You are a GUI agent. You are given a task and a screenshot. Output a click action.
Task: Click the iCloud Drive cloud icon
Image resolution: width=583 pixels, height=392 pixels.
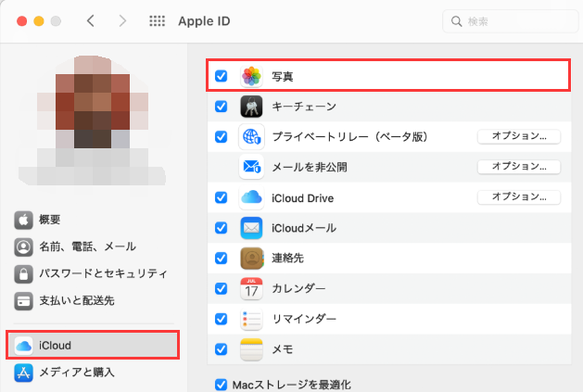251,197
